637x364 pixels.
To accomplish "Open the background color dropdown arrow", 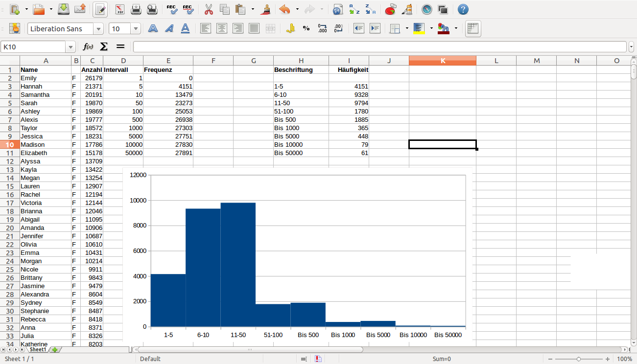I will tap(431, 29).
